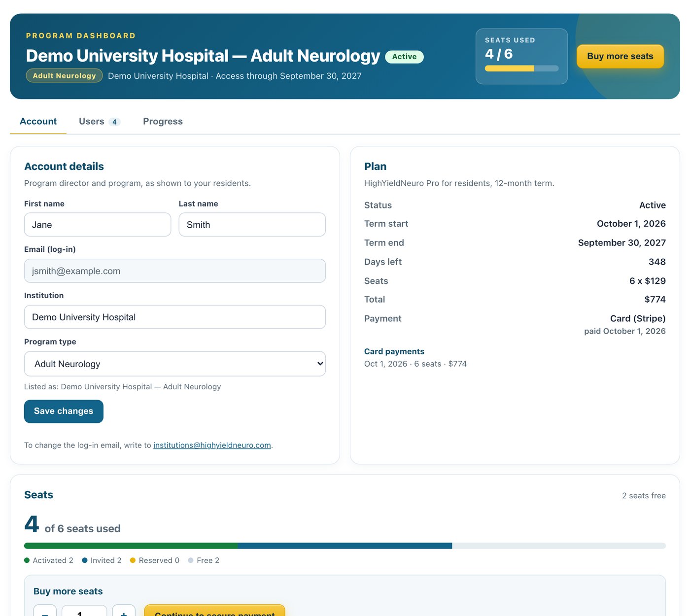This screenshot has width=690, height=616.
Task: Click "Access through September 30, 2027" header text
Action: [x=289, y=76]
